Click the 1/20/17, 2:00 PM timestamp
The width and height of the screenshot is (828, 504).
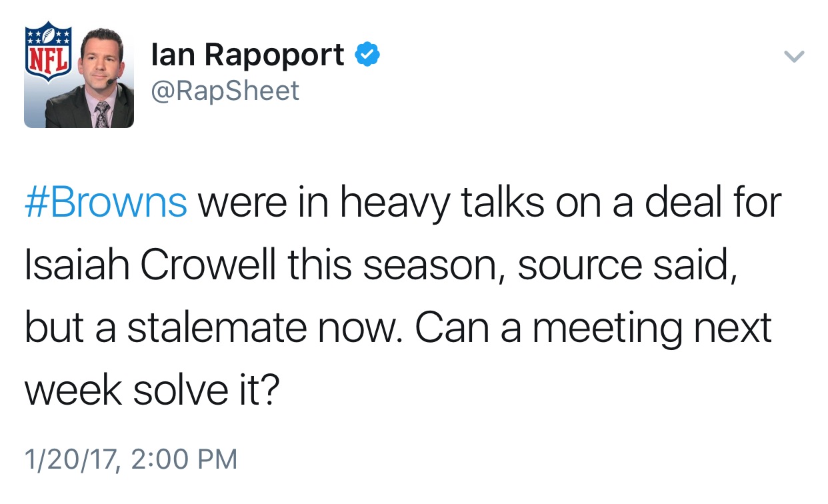[x=131, y=459]
